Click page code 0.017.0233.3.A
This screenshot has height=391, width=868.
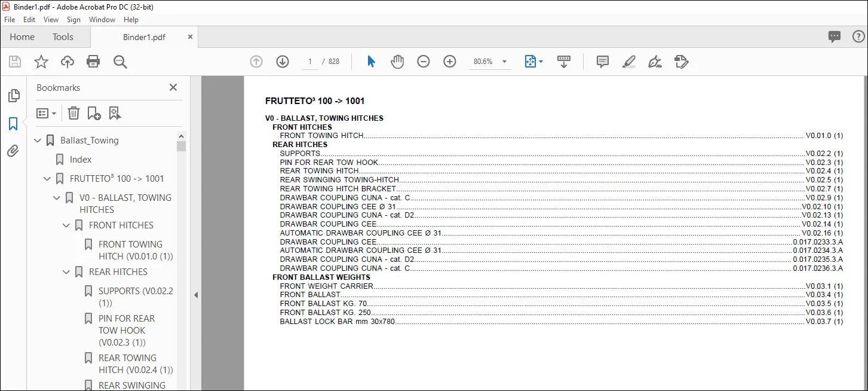coord(818,242)
